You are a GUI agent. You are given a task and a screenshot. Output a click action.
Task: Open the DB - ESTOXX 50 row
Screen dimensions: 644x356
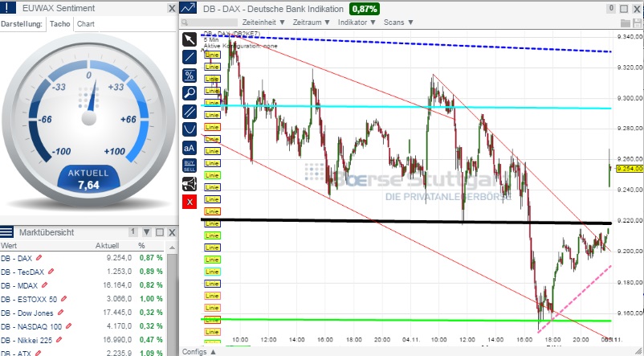click(x=82, y=299)
